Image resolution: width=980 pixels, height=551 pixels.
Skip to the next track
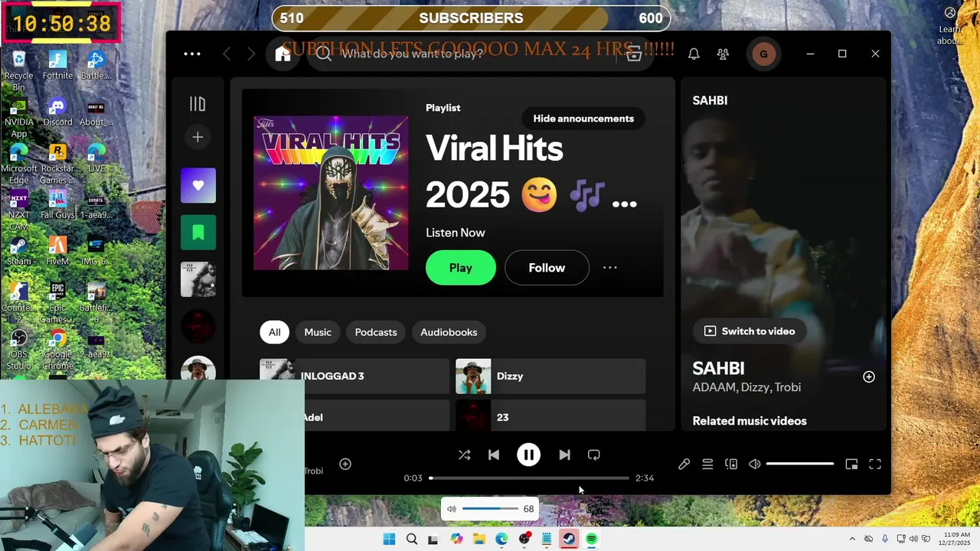[564, 455]
